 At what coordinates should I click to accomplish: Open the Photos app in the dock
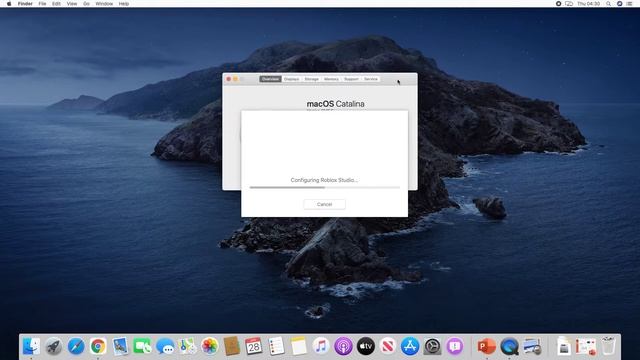pyautogui.click(x=209, y=346)
